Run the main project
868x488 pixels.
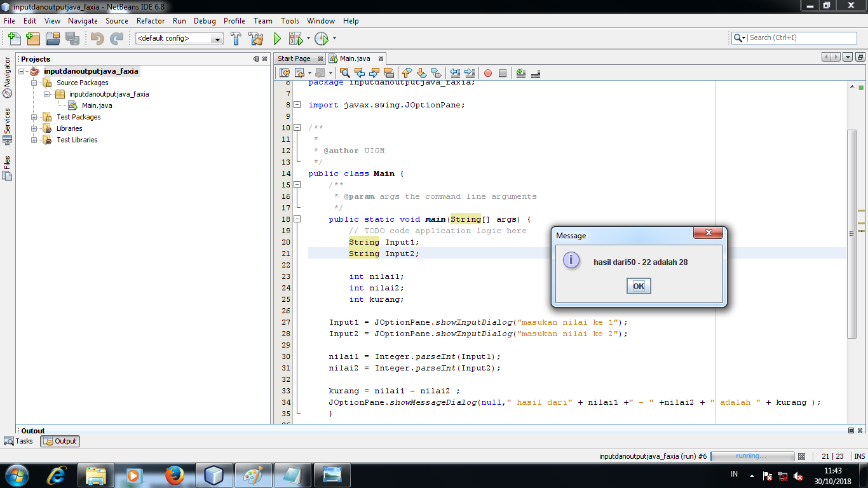click(x=276, y=38)
